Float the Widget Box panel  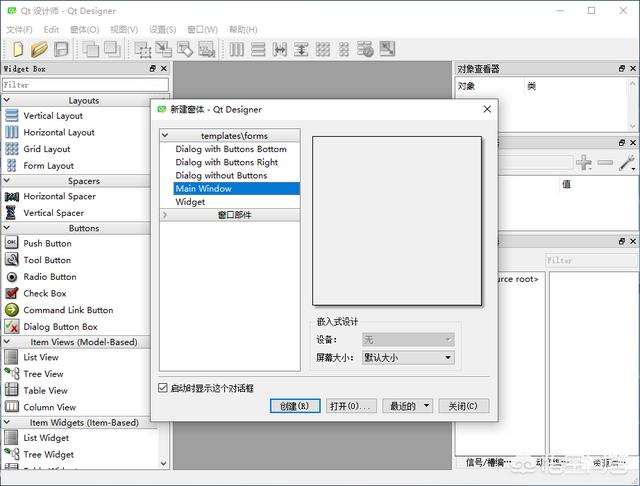[x=153, y=69]
